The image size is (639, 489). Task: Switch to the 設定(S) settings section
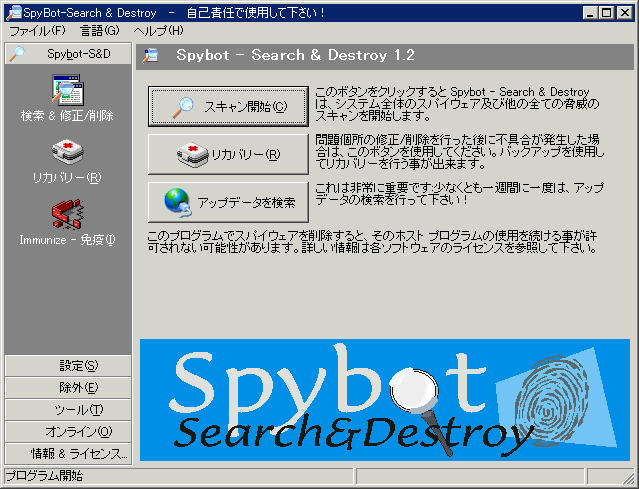68,366
